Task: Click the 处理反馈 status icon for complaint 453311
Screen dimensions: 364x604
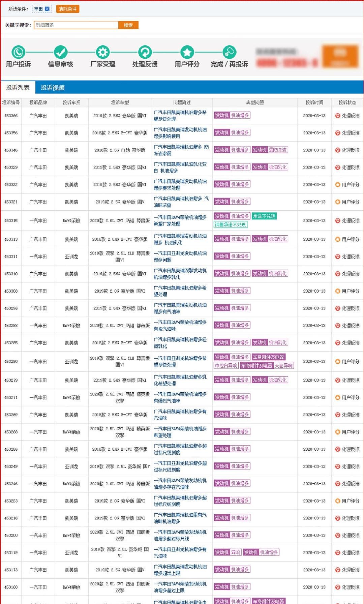Action: tap(337, 256)
